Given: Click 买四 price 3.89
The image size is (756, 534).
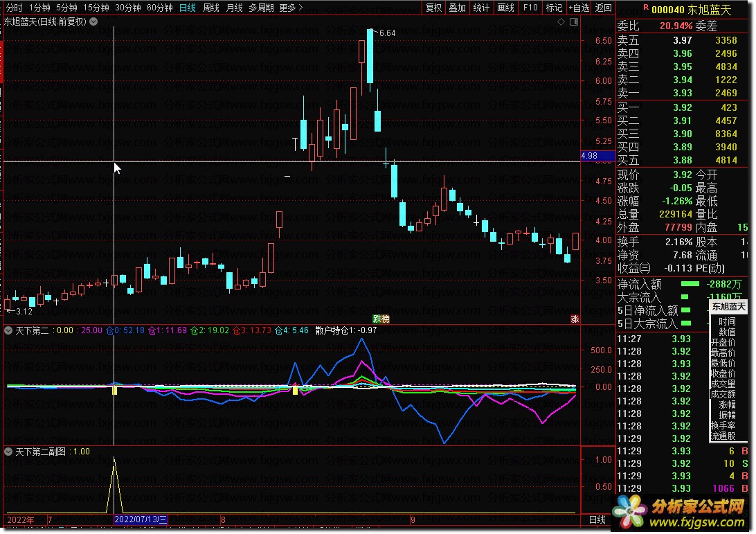Looking at the screenshot, I should click(x=683, y=147).
